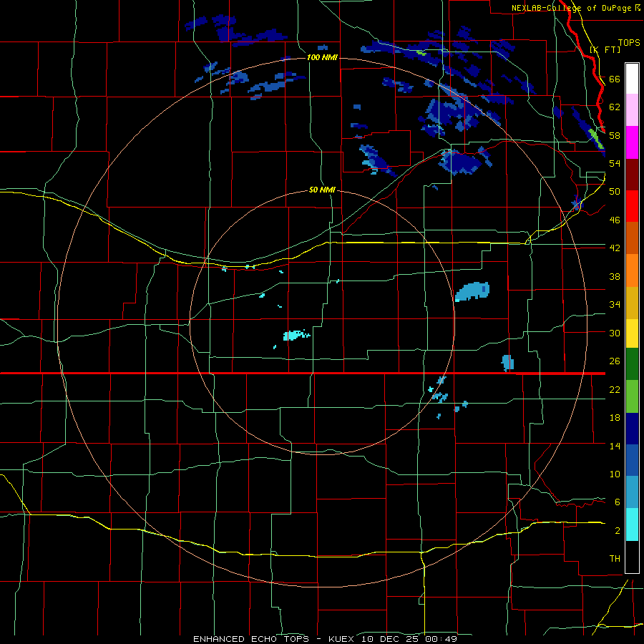Click the legend value 2
This screenshot has width=644, height=644.
pyautogui.click(x=618, y=531)
